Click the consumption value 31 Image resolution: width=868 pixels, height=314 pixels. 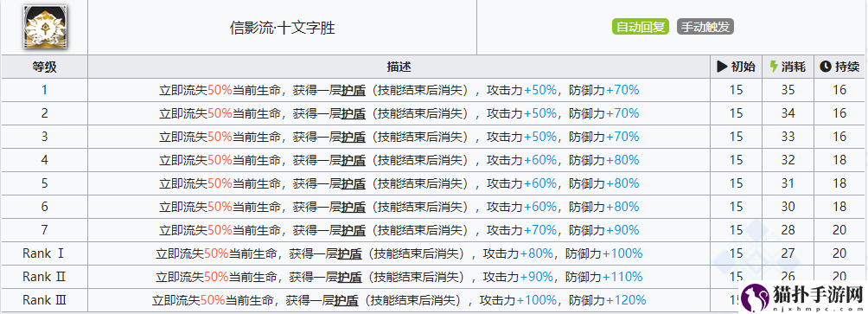click(788, 183)
